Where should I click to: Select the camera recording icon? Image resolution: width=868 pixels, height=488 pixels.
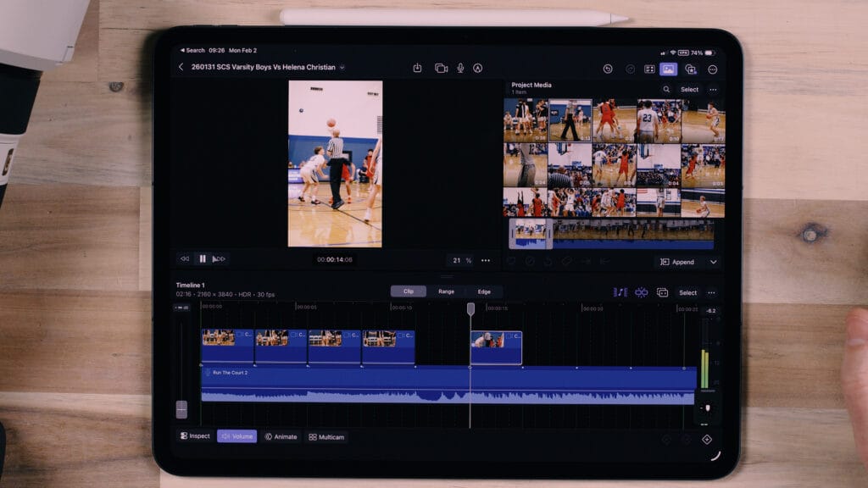440,68
